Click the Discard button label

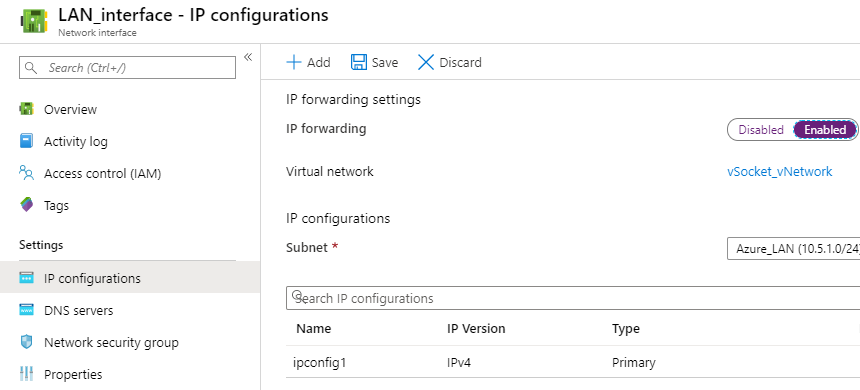460,63
